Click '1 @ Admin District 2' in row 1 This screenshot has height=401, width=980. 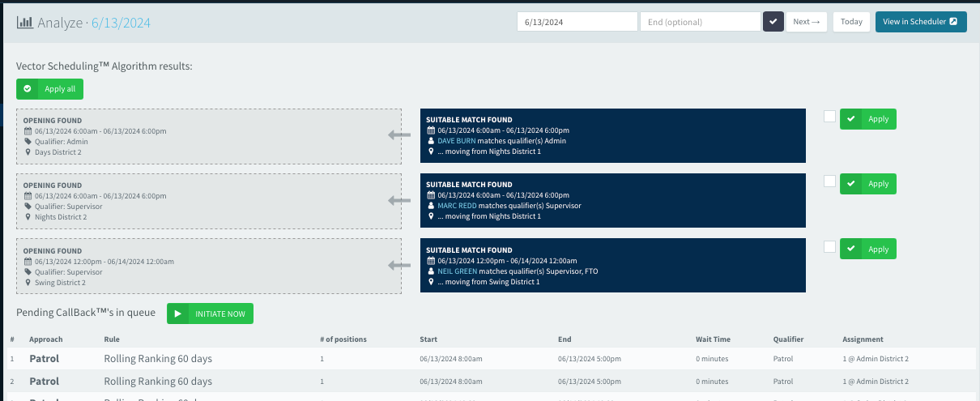click(876, 359)
